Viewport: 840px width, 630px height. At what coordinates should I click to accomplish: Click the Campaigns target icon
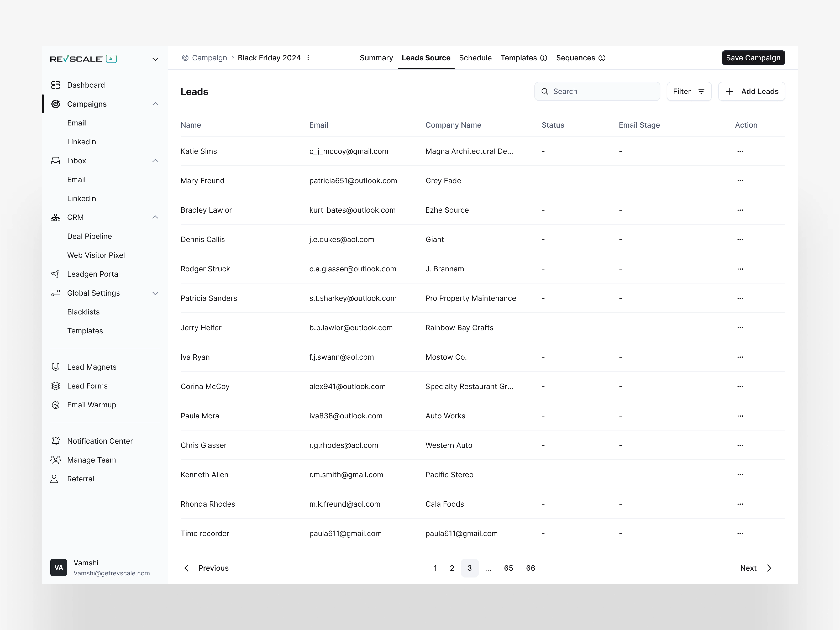point(55,104)
